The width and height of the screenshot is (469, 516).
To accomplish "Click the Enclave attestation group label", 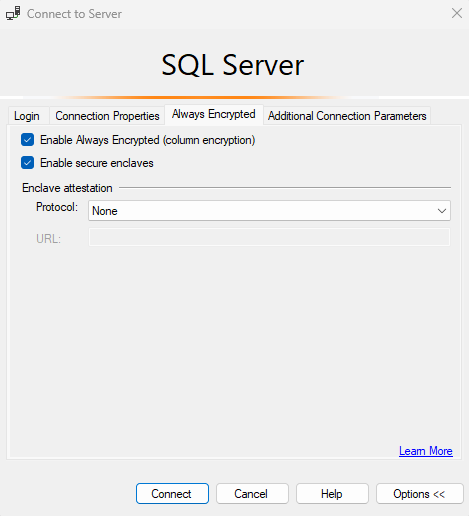I will (x=67, y=188).
